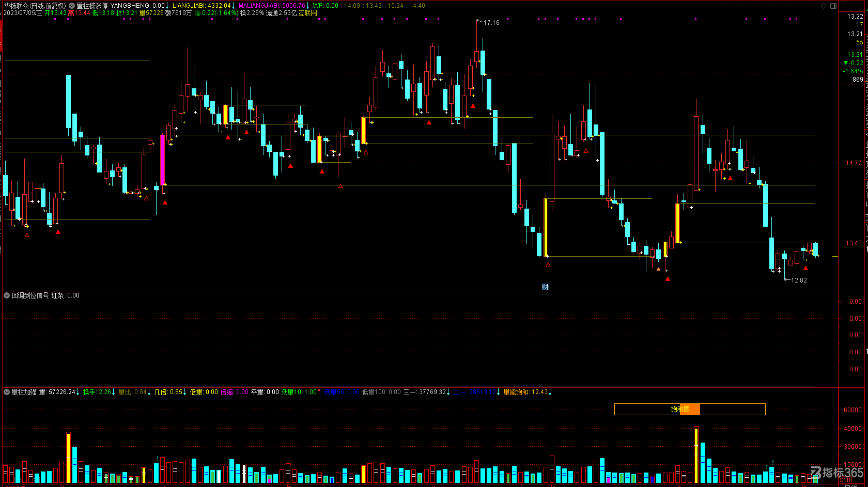Click the 幅-0.22(-1.64%) change value
The width and height of the screenshot is (868, 487).
[x=216, y=13]
